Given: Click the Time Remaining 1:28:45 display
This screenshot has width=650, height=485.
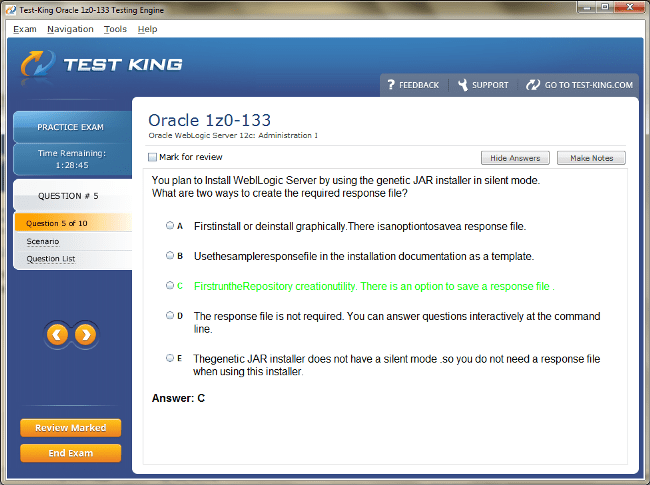Looking at the screenshot, I should (x=73, y=159).
